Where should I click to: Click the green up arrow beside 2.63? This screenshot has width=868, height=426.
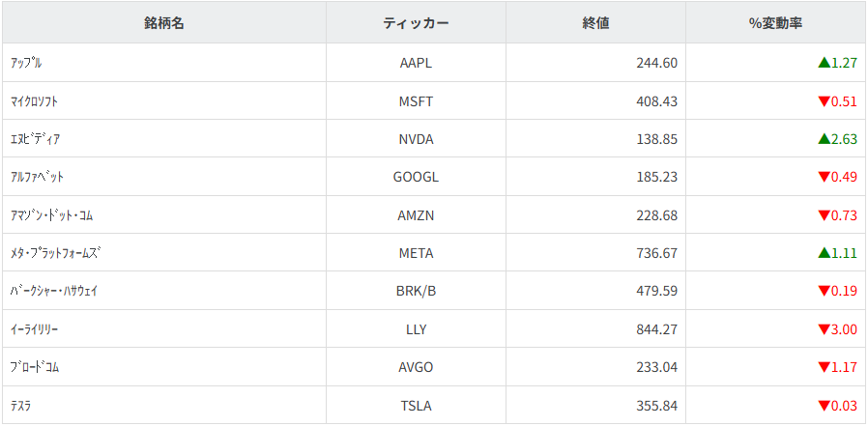coord(824,139)
